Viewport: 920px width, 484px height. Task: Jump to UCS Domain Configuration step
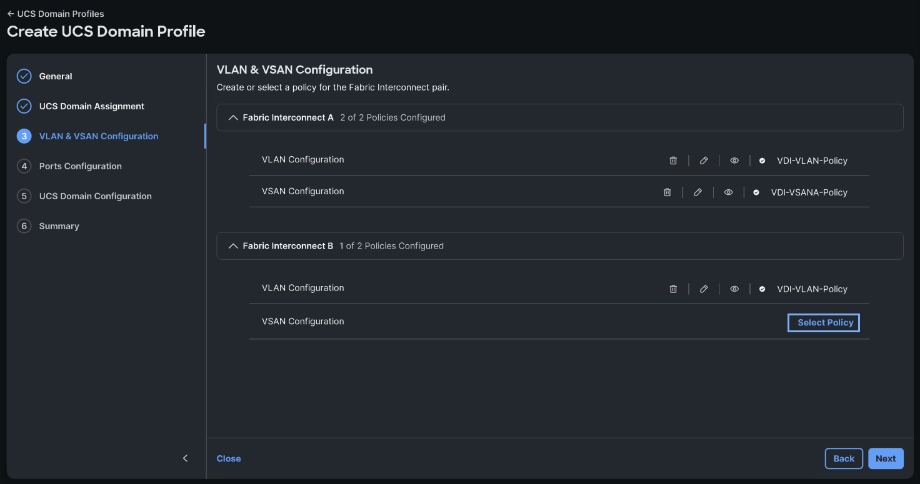point(95,196)
